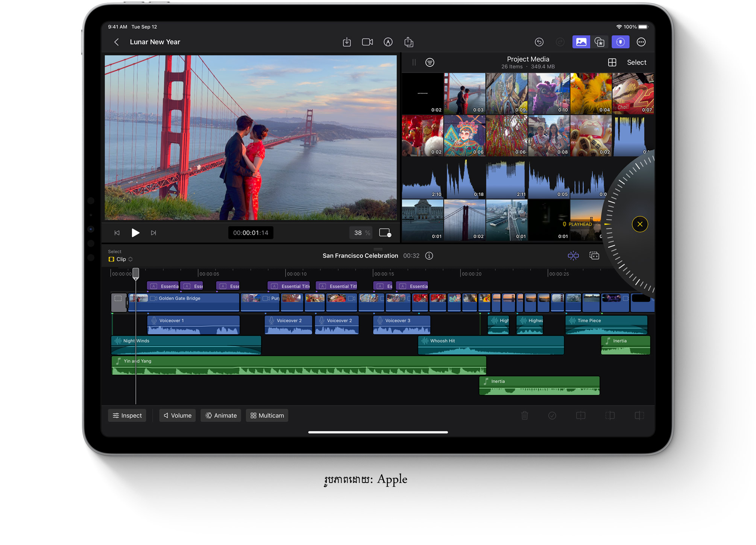
Task: Open the more options ellipsis menu
Action: tap(641, 42)
